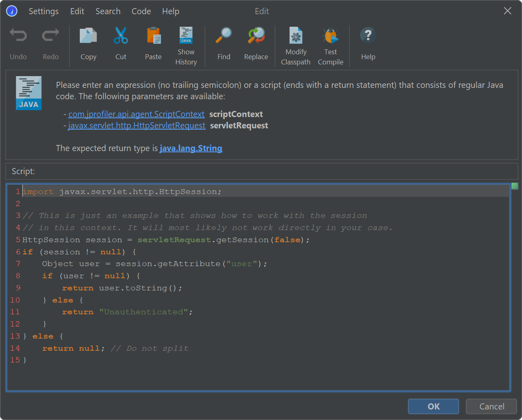Viewport: 522px width, 420px height.
Task: Click the 'Do not split' comment
Action: [149, 348]
